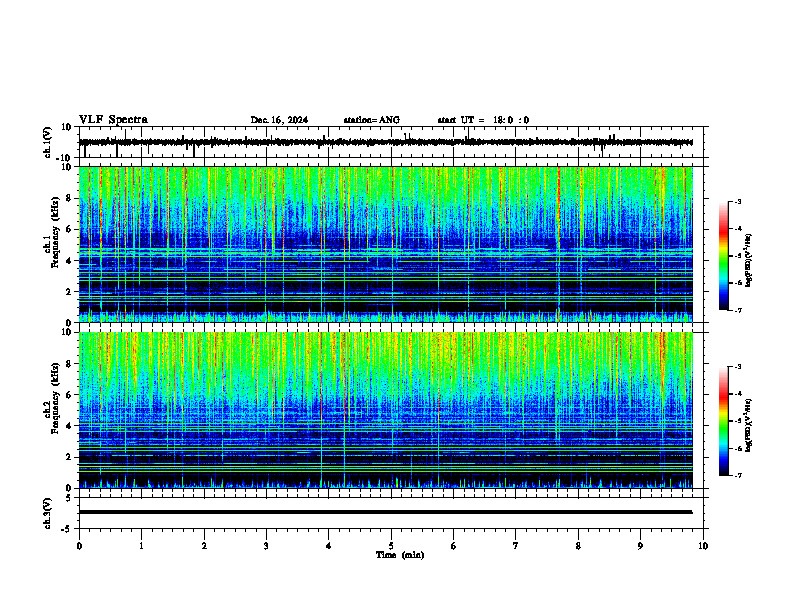Click the ch.2 spectrogram color scale bar

(724, 421)
